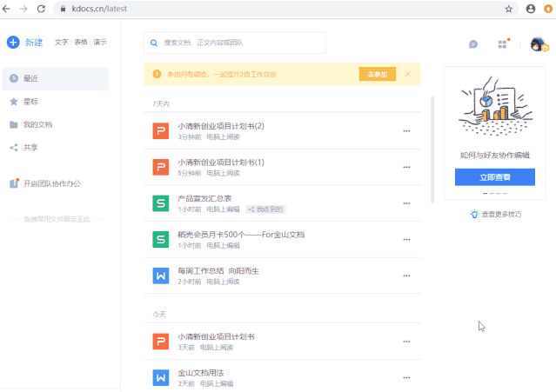This screenshot has width=556, height=392.
Task: Open more options for 每周工作总结
Action: point(406,276)
